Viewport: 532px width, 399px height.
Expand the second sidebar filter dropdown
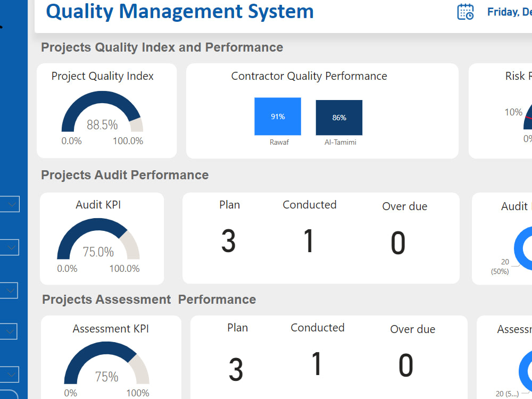click(x=10, y=247)
